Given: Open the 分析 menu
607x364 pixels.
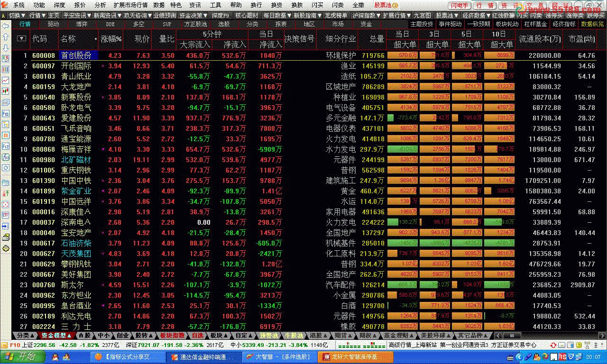Looking at the screenshot, I should click(x=100, y=5).
